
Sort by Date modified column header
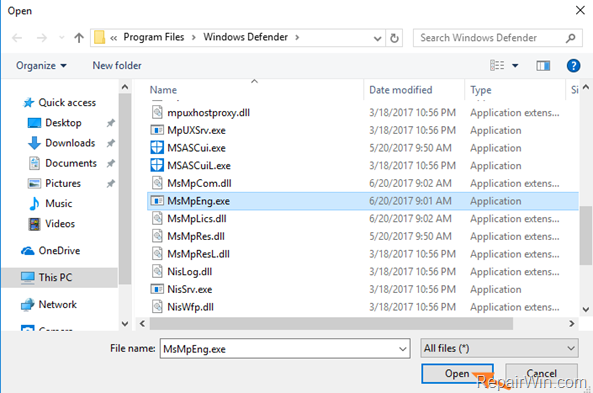[401, 90]
